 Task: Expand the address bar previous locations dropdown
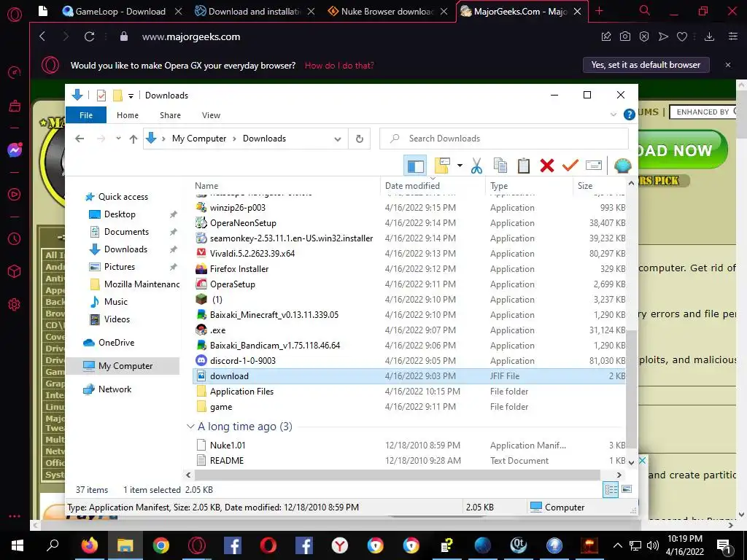point(338,139)
